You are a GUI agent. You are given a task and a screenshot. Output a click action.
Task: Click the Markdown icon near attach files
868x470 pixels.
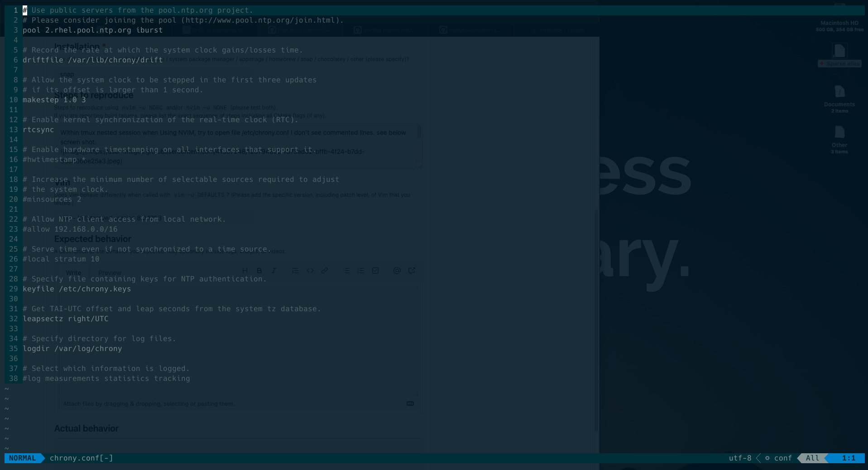pos(410,404)
